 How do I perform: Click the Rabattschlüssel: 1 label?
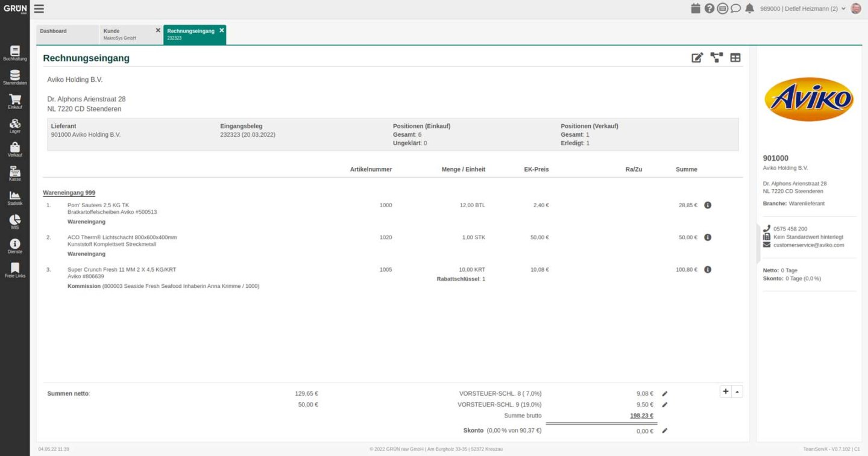pos(461,279)
